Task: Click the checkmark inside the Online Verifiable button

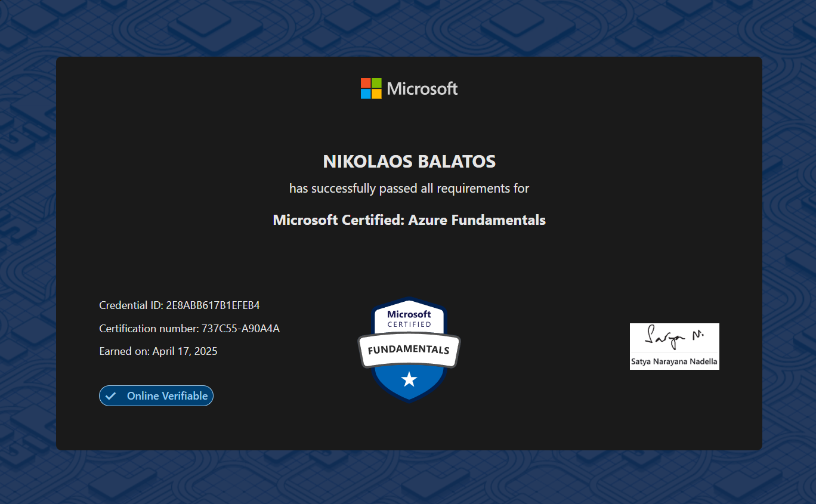Action: pyautogui.click(x=111, y=395)
